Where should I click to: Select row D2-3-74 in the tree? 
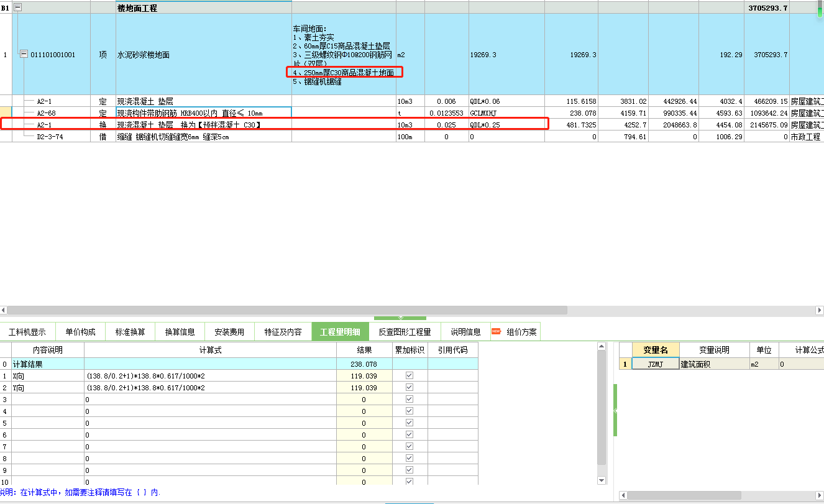coord(50,137)
